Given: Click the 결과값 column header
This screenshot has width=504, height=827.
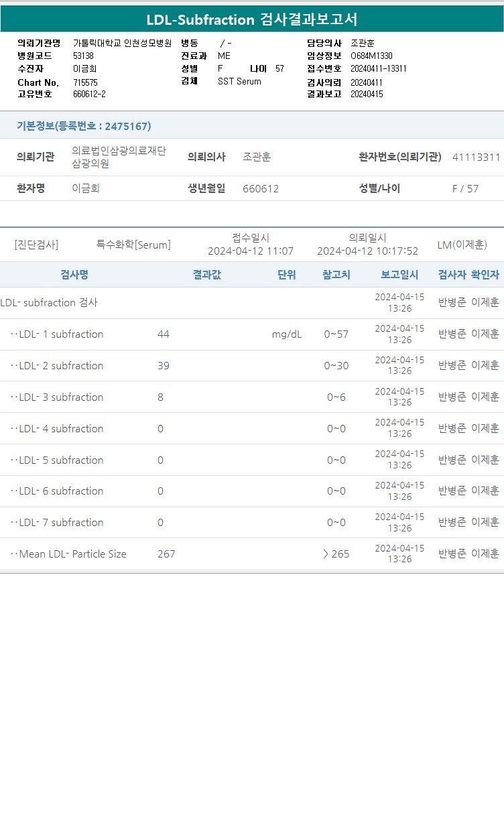Looking at the screenshot, I should [206, 275].
